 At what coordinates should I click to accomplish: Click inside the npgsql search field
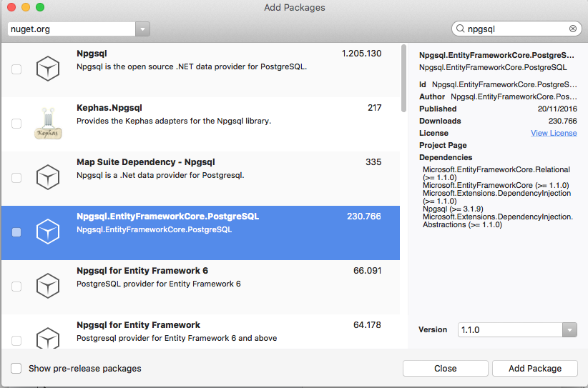(516, 29)
